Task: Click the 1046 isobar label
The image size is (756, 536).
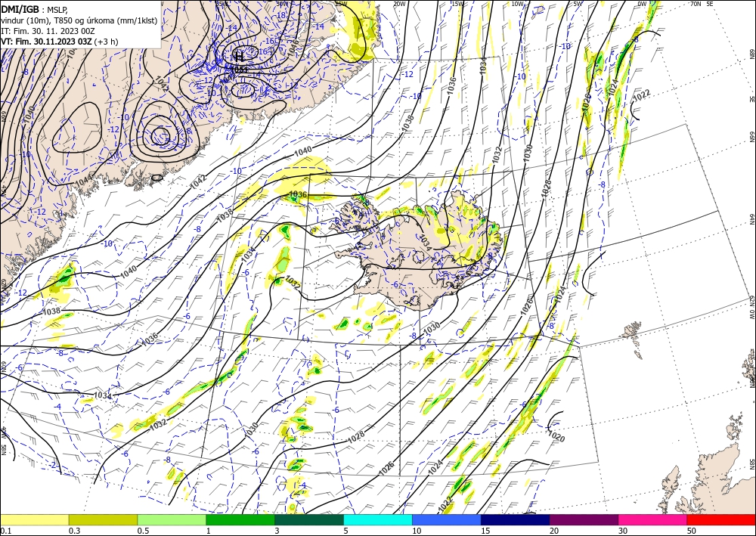Action: [x=293, y=47]
